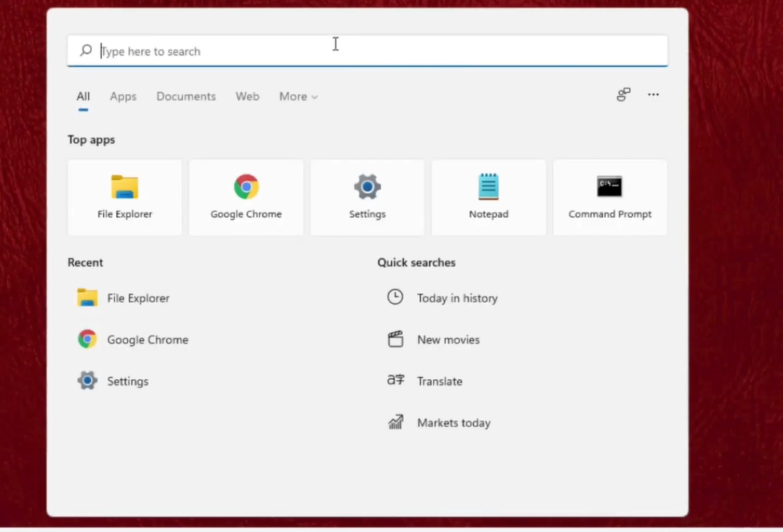Select 'Translate' quick search
This screenshot has height=532, width=783.
click(440, 382)
